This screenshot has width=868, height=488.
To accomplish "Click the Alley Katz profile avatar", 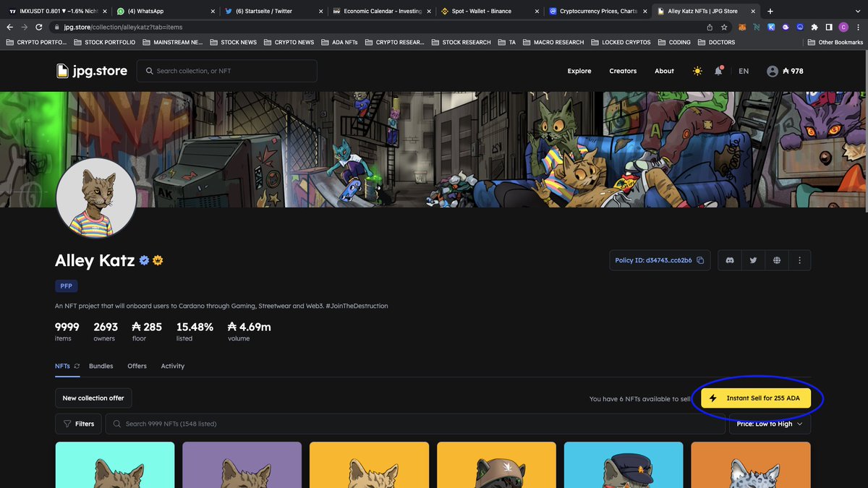I will click(96, 197).
